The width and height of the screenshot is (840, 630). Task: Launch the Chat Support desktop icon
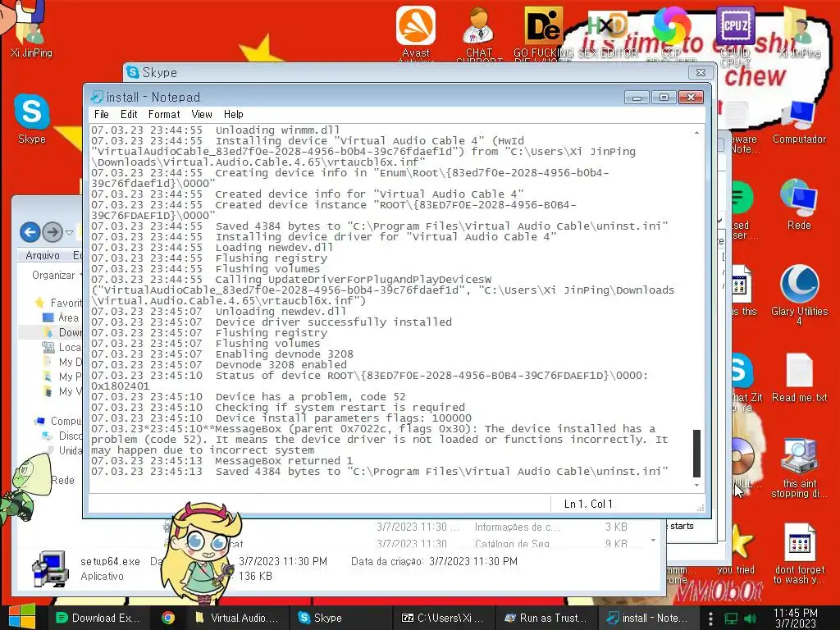point(479,33)
